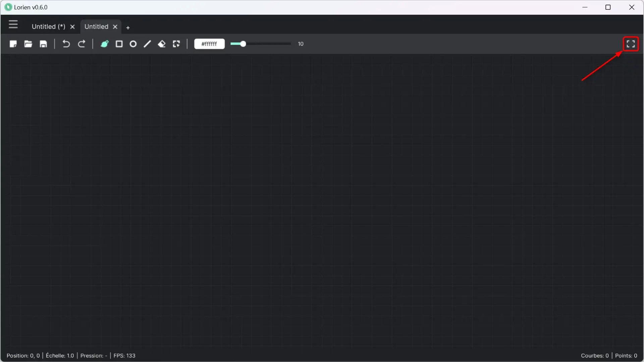Minimize the Lorien window

(585, 7)
